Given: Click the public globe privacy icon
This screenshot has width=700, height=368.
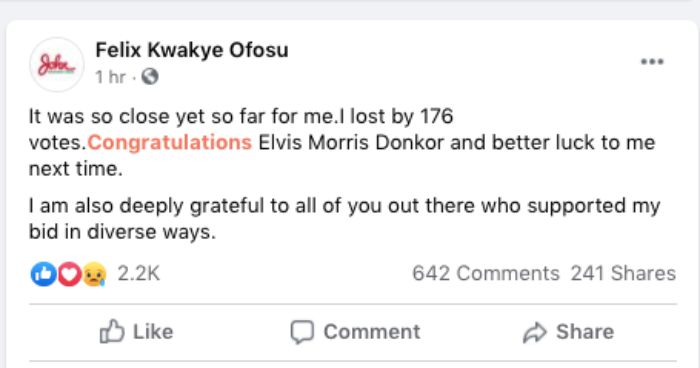Looking at the screenshot, I should click(150, 77).
